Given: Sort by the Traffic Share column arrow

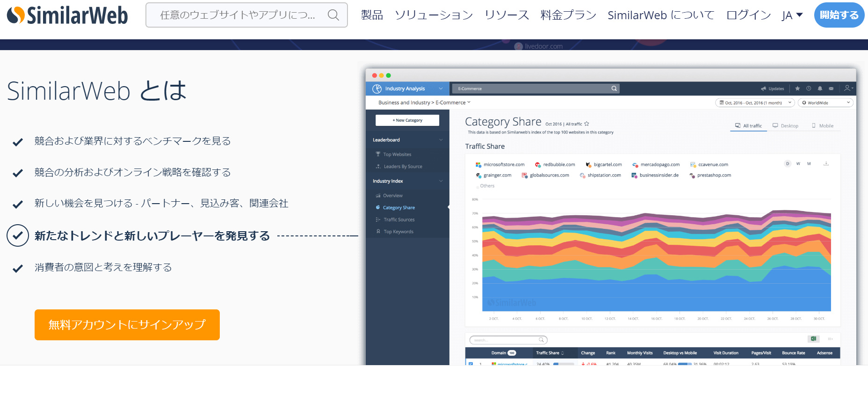Looking at the screenshot, I should (563, 353).
